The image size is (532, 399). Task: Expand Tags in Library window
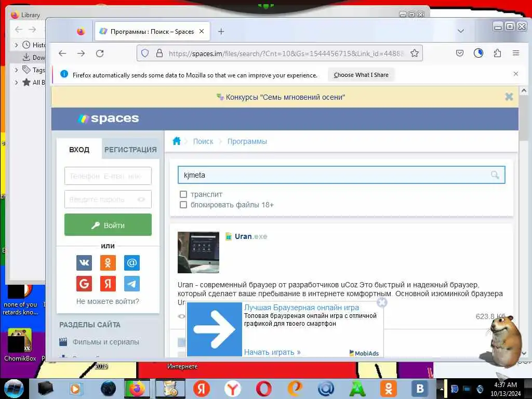(16, 70)
